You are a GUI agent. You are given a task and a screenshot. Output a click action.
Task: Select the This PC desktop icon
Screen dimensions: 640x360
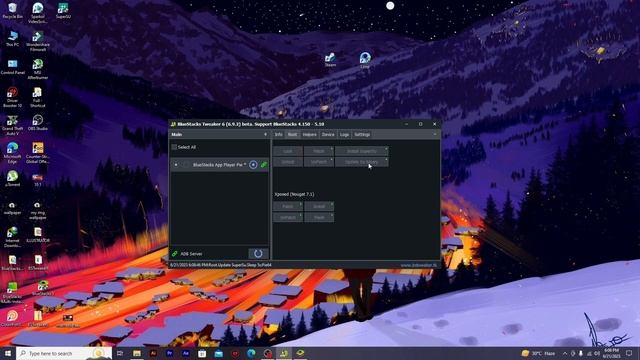point(12,39)
